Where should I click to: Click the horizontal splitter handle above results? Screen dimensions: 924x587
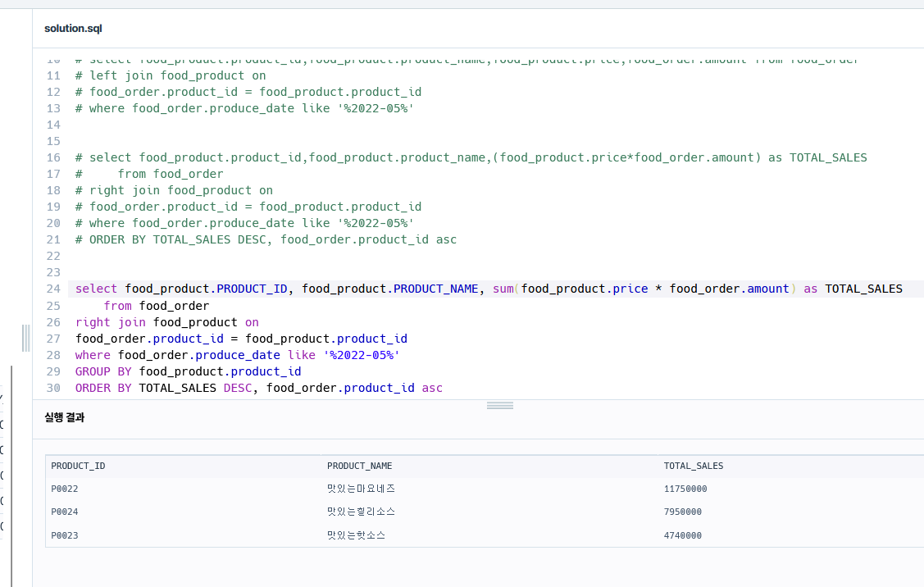click(500, 406)
